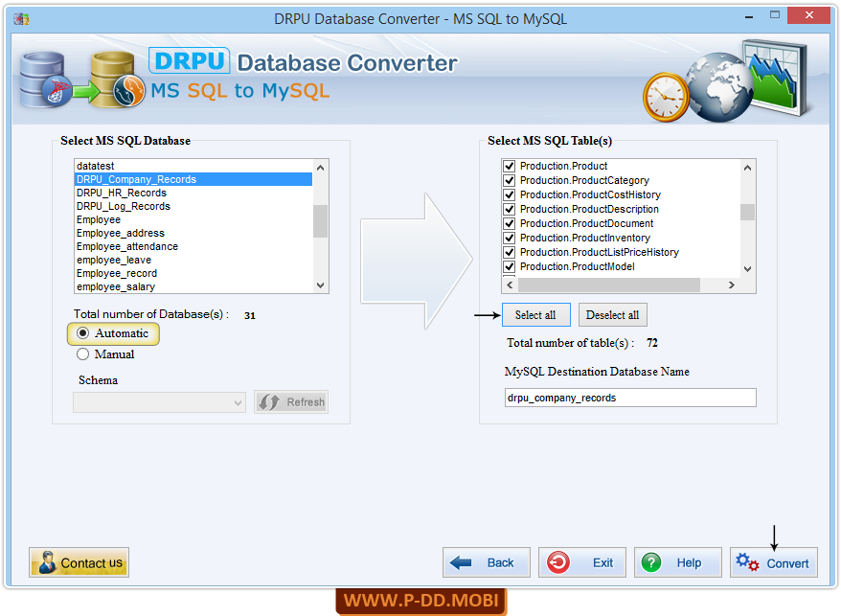Click the green Help question icon
The height and width of the screenshot is (616, 841).
pos(651,563)
